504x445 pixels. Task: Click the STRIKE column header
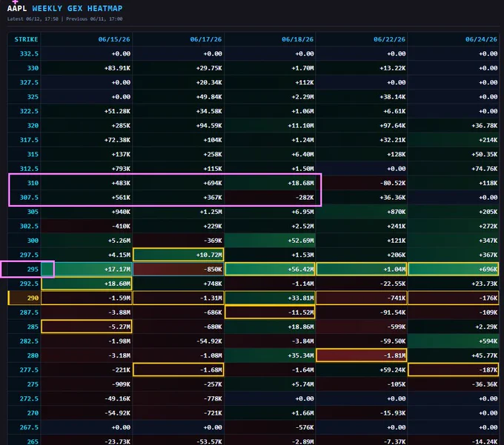pyautogui.click(x=26, y=39)
